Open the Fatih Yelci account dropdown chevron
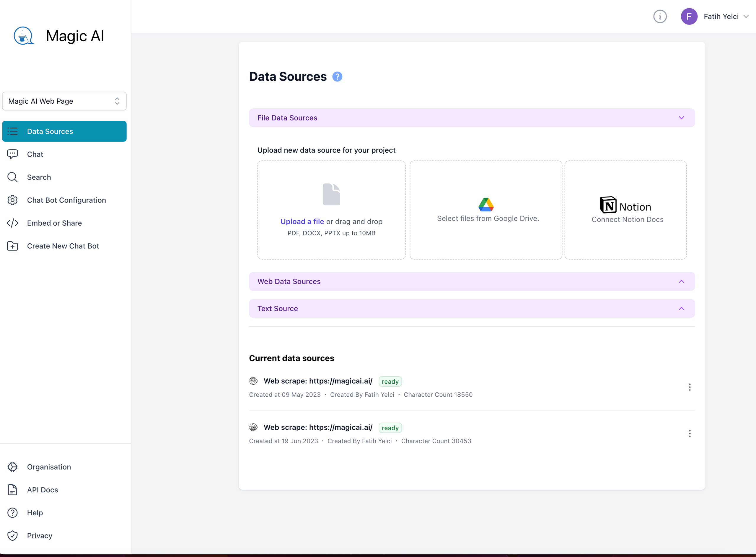Image resolution: width=756 pixels, height=557 pixels. point(746,16)
